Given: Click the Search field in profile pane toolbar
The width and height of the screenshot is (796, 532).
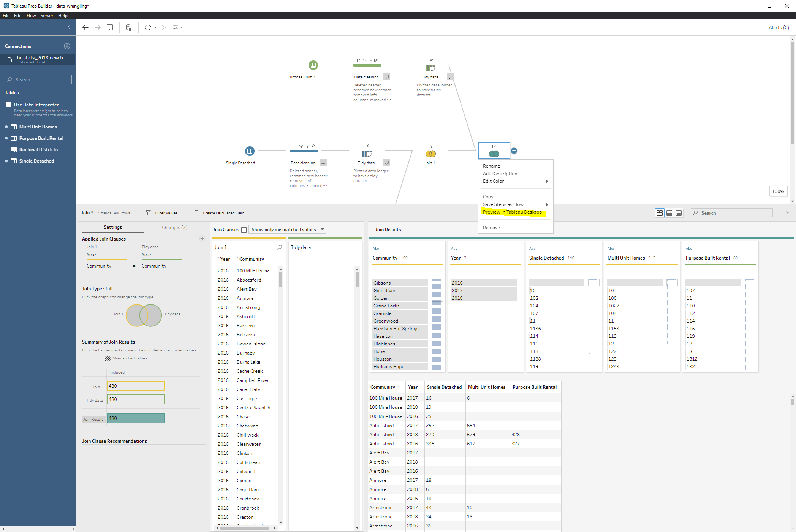Looking at the screenshot, I should (732, 213).
